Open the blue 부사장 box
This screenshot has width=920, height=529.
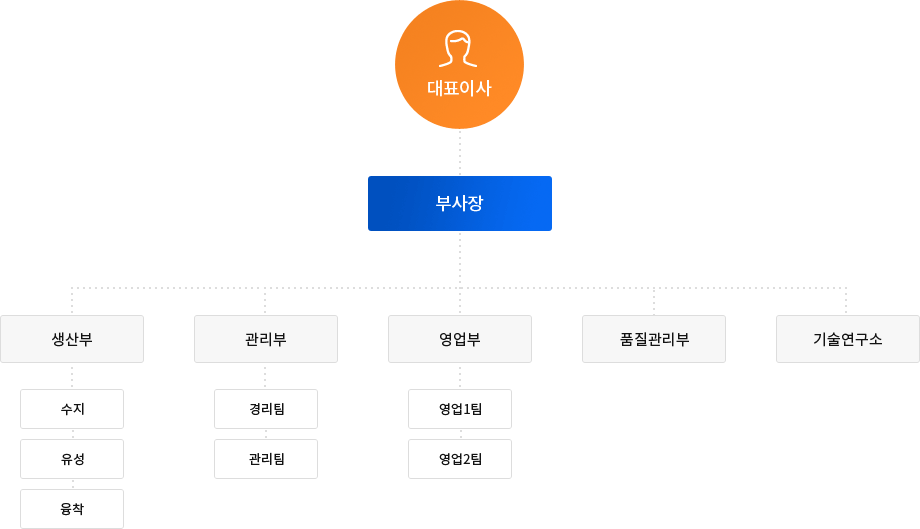click(460, 204)
